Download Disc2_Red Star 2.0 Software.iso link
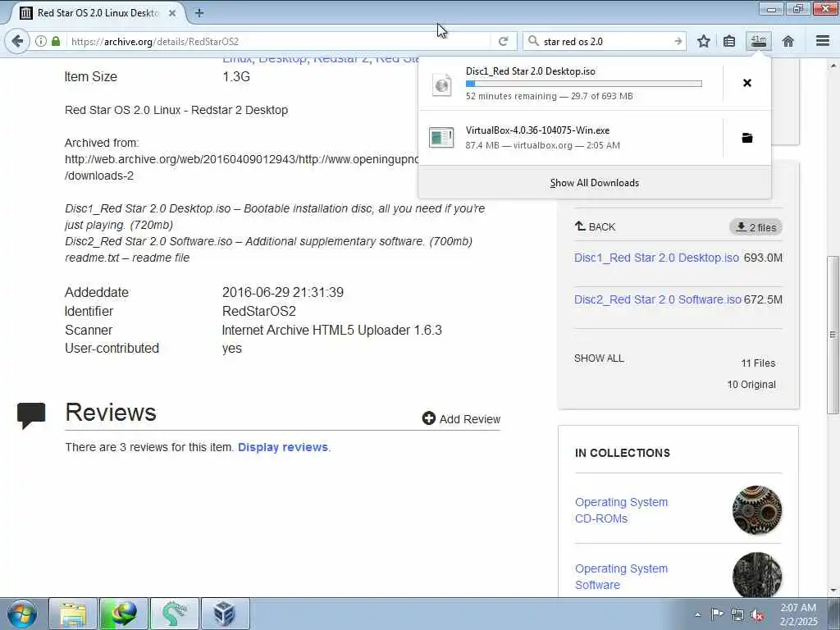This screenshot has height=630, width=840. pos(657,299)
